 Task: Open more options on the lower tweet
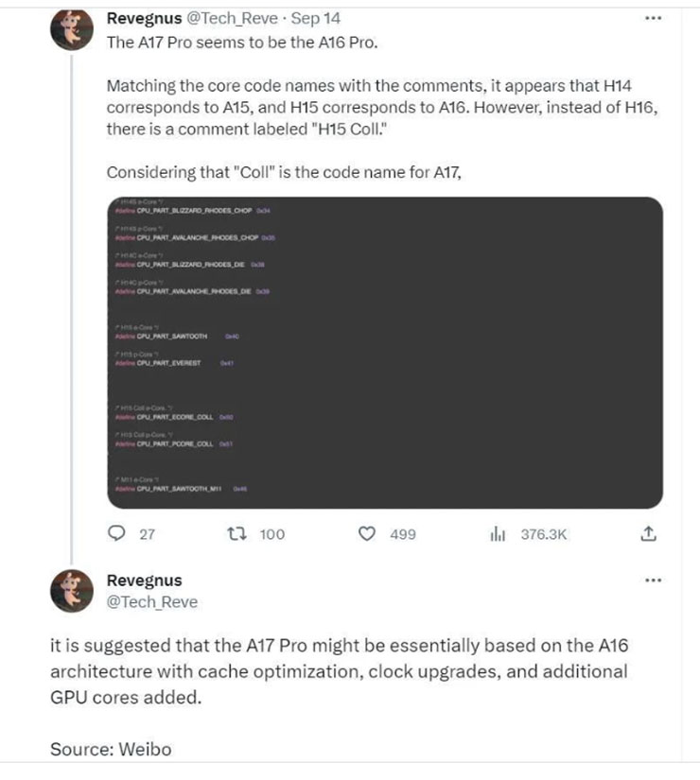click(652, 580)
